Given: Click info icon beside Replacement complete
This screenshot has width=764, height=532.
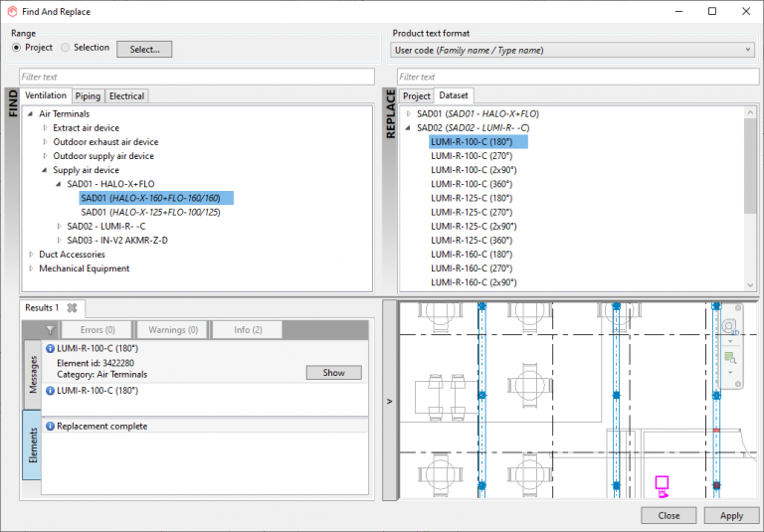Looking at the screenshot, I should click(50, 426).
